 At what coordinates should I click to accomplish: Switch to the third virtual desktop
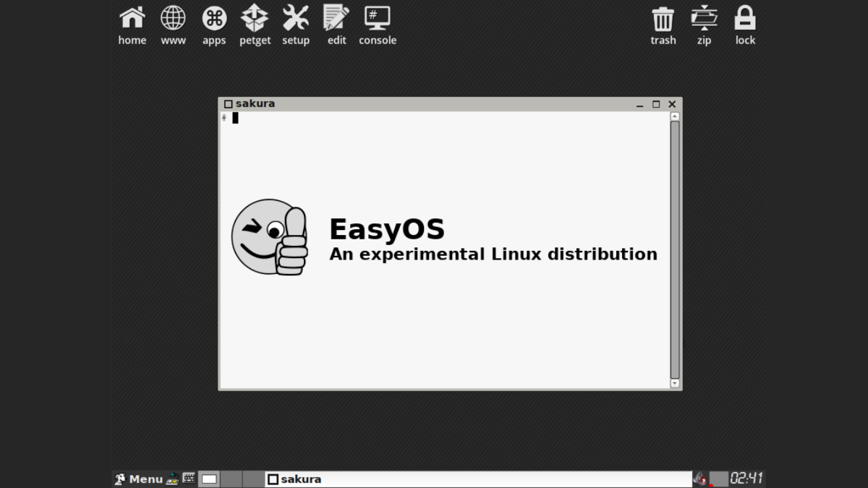(x=253, y=479)
